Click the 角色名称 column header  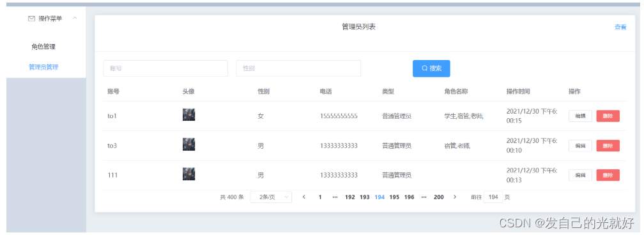(x=456, y=91)
